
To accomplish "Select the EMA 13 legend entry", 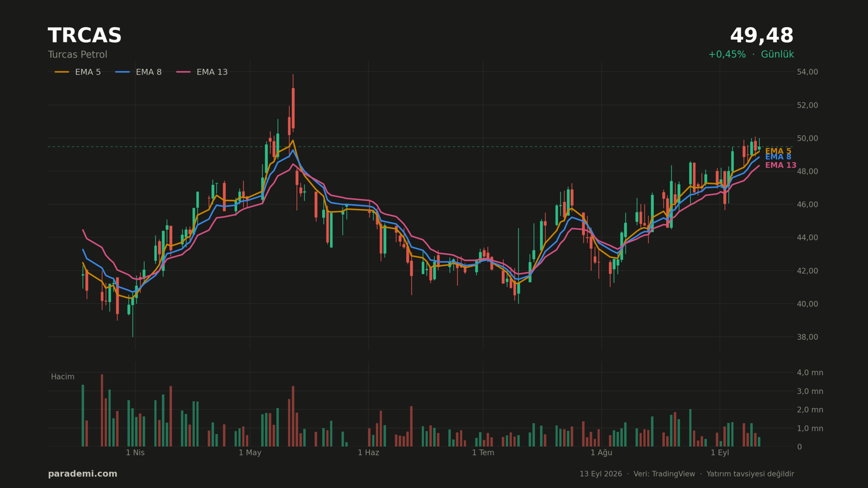I will (x=202, y=72).
